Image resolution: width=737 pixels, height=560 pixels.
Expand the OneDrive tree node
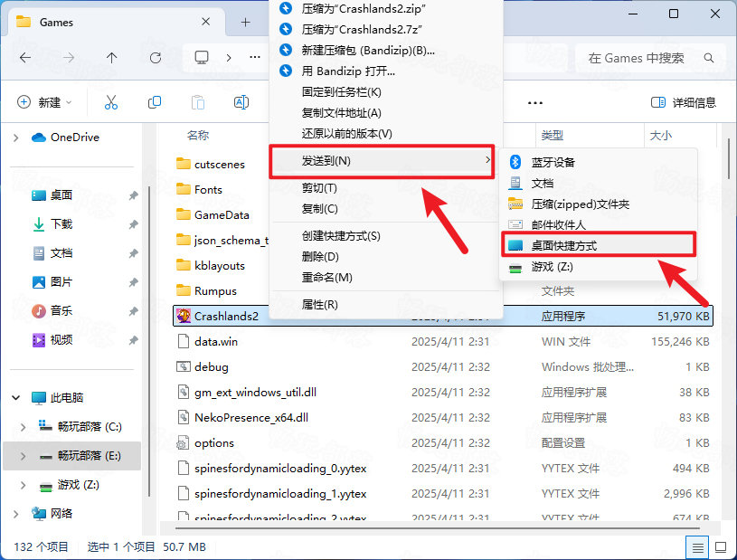point(16,138)
